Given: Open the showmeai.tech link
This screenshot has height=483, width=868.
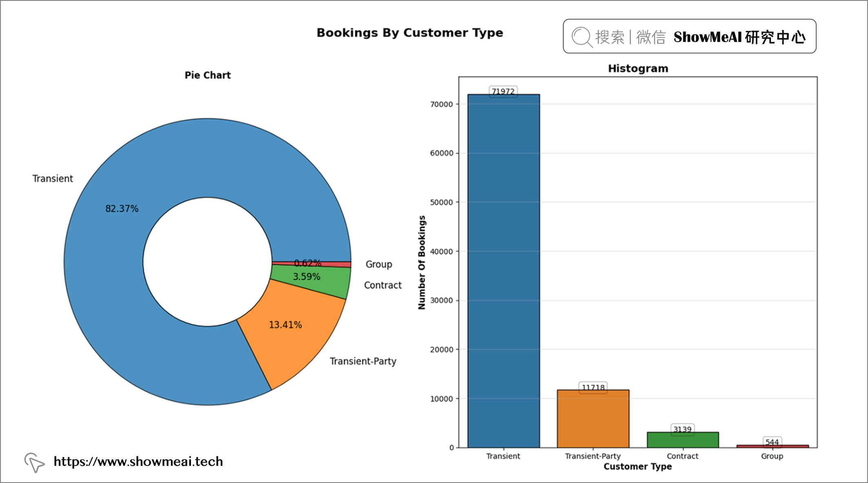Looking at the screenshot, I should [138, 461].
